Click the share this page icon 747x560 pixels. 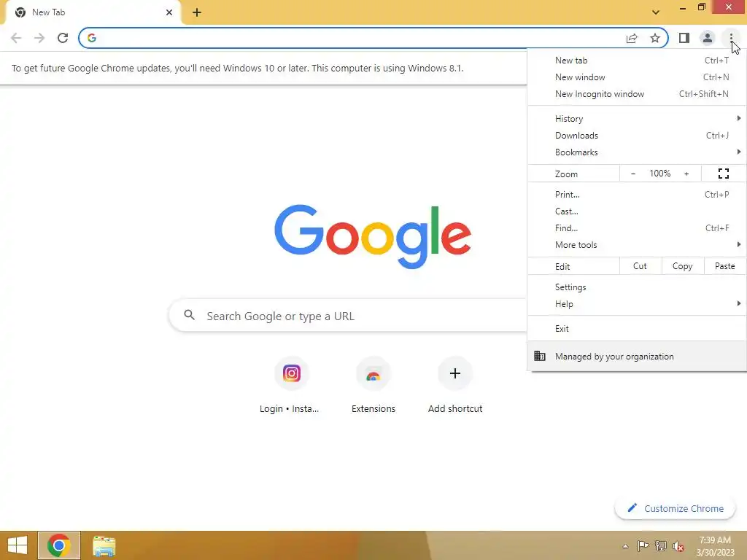[x=632, y=38]
